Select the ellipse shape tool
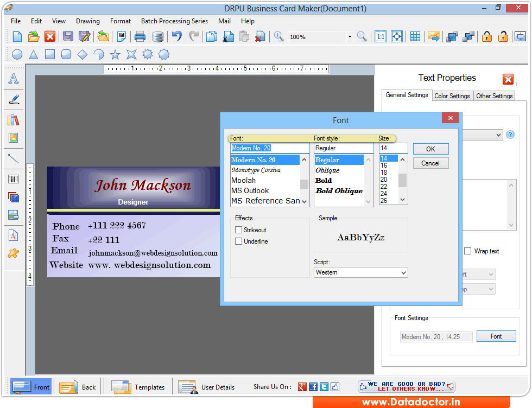Viewport: 532px width, 408px height. [x=17, y=54]
